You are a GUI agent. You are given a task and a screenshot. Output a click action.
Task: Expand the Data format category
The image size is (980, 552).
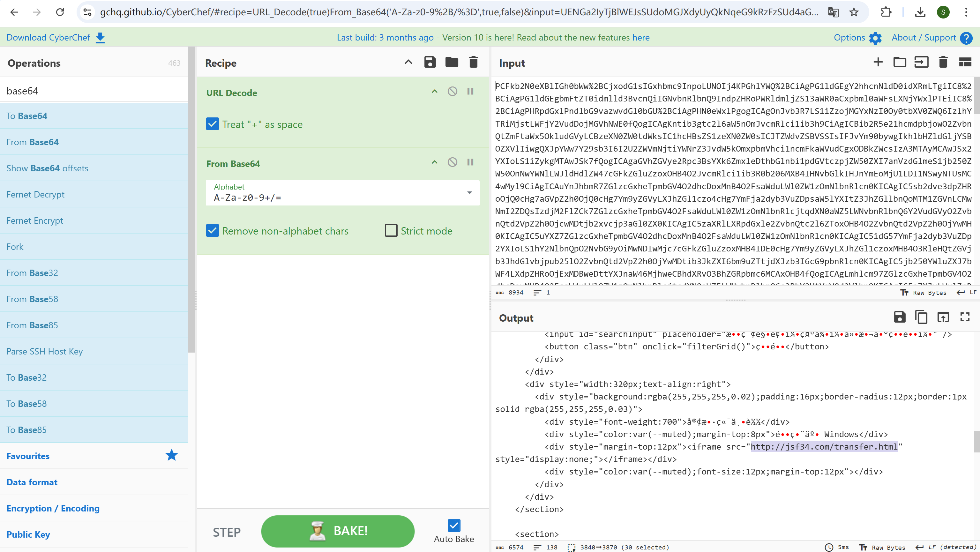click(x=32, y=482)
